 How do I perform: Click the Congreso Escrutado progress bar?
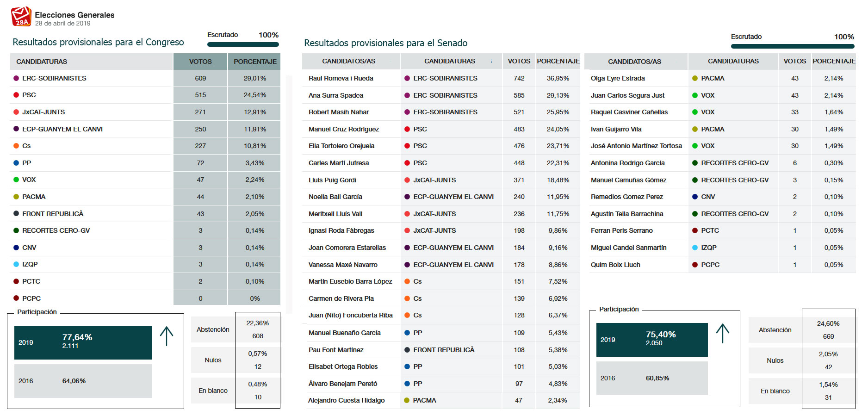[x=243, y=44]
